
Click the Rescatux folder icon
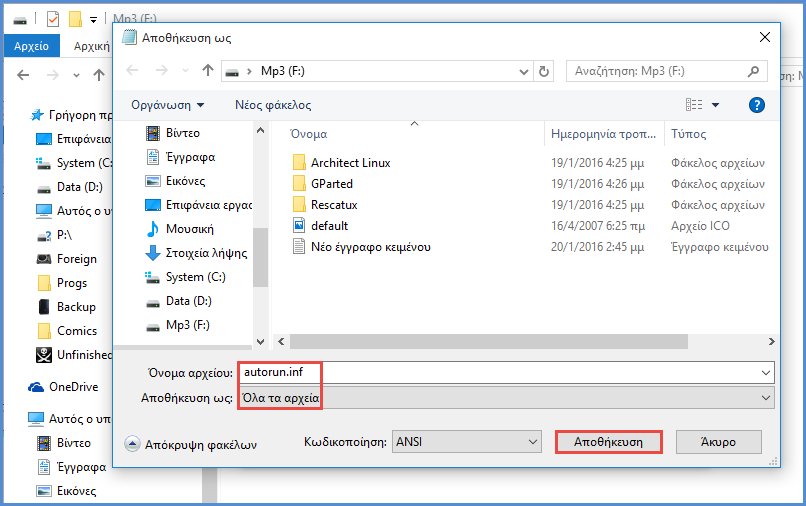click(x=299, y=205)
